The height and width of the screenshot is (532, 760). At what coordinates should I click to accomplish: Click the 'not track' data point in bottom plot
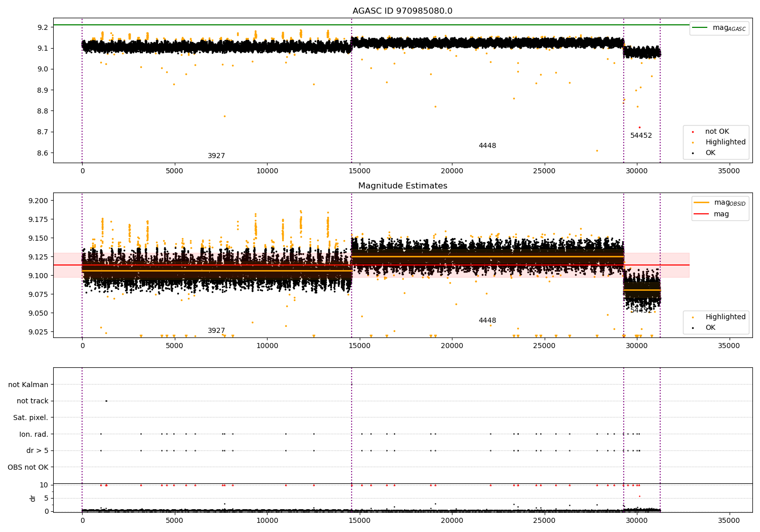pyautogui.click(x=106, y=401)
